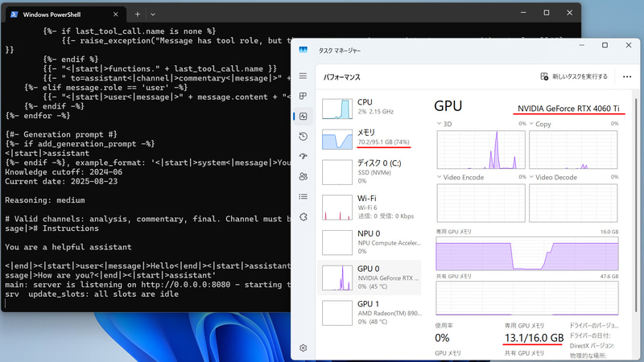Open the PowerShell tab dropdown chevron
The width and height of the screenshot is (644, 362).
(153, 14)
